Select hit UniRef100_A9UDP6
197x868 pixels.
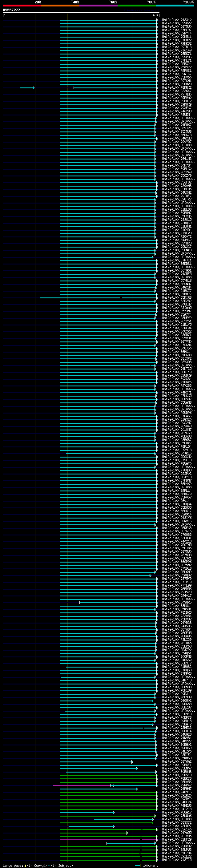point(176,413)
